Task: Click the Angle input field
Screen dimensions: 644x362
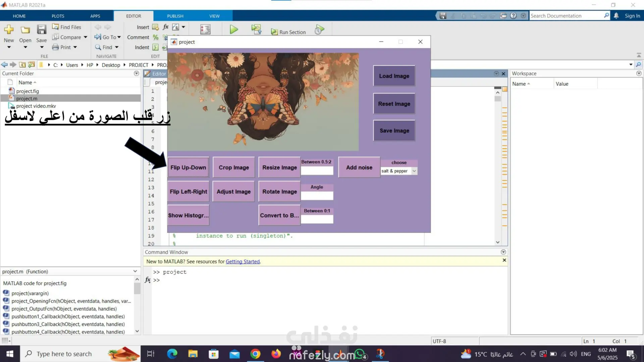Action: (317, 196)
